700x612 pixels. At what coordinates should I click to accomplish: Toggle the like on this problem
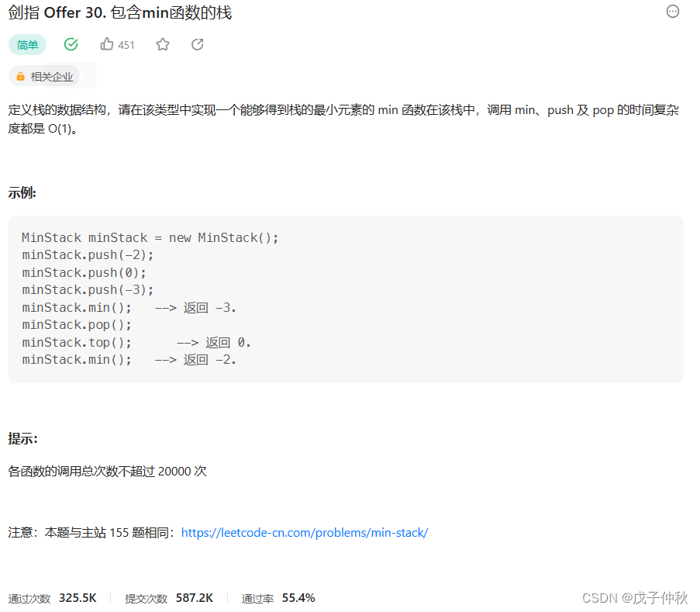point(107,44)
